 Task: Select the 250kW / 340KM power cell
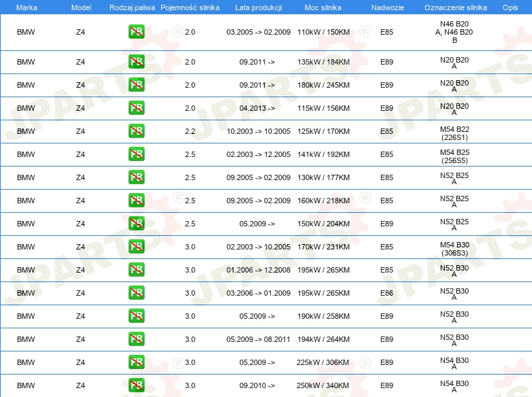coord(322,385)
